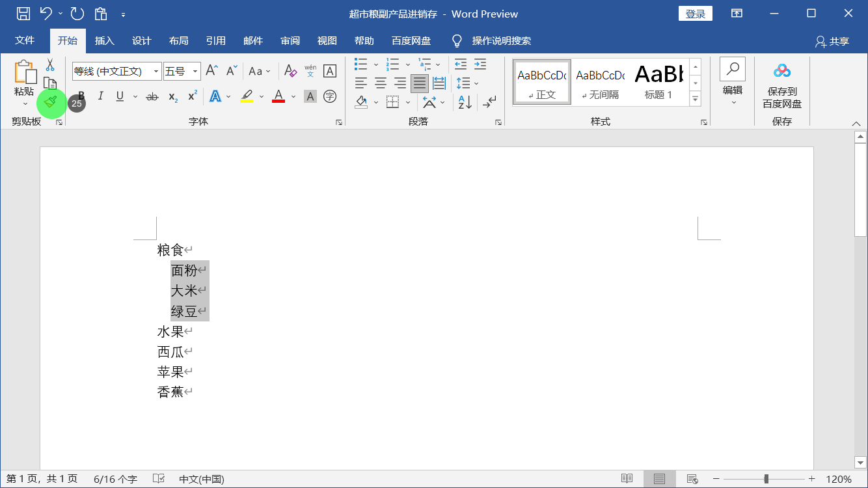
Task: Apply the 无间隔 style
Action: coord(600,82)
